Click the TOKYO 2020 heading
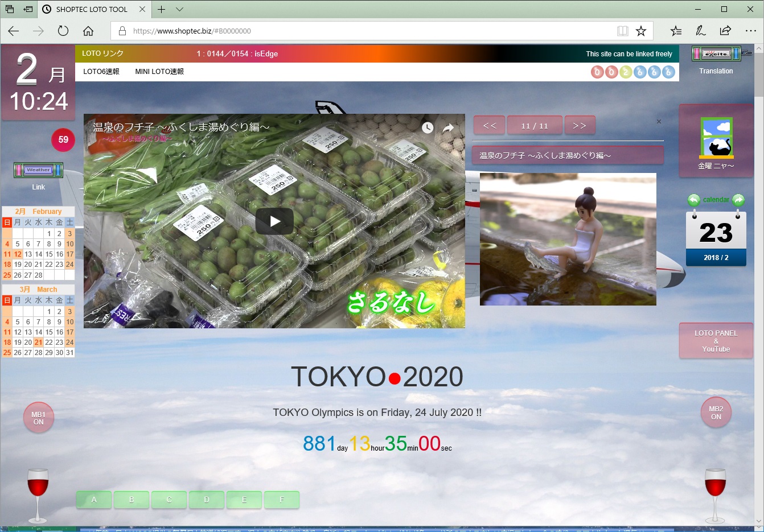This screenshot has height=532, width=764. click(x=377, y=377)
